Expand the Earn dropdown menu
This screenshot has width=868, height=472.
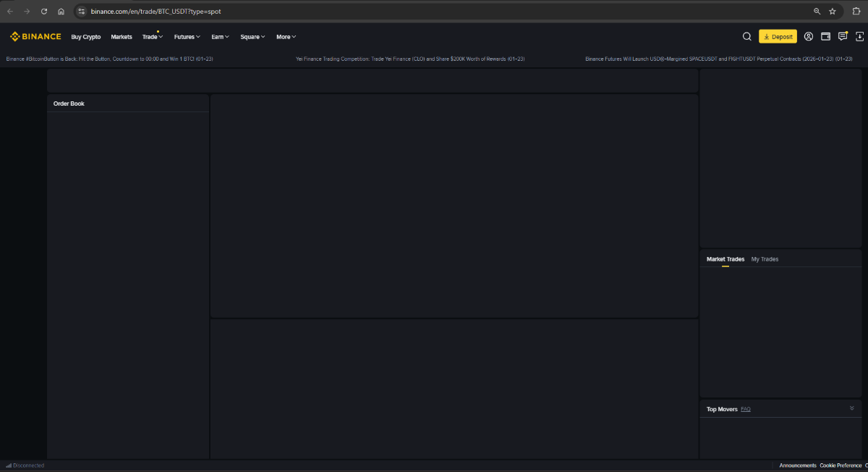tap(221, 37)
